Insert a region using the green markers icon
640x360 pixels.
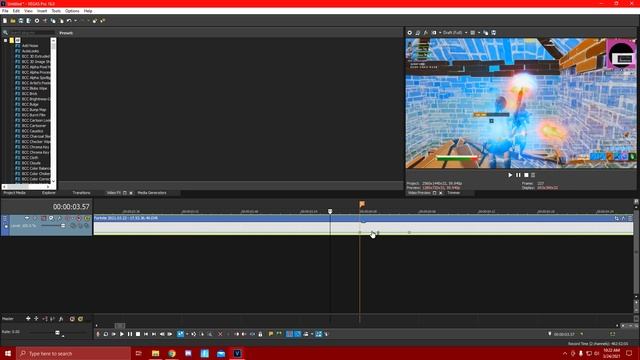(279, 334)
